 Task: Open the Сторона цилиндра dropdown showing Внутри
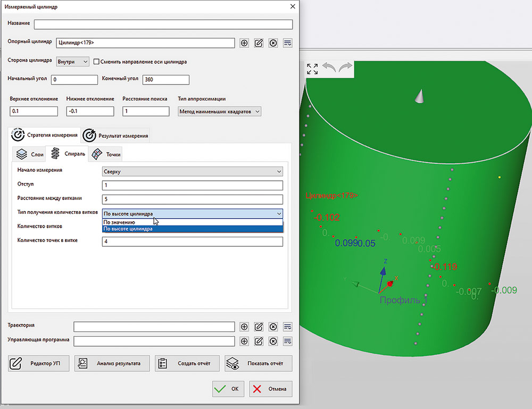coord(72,62)
